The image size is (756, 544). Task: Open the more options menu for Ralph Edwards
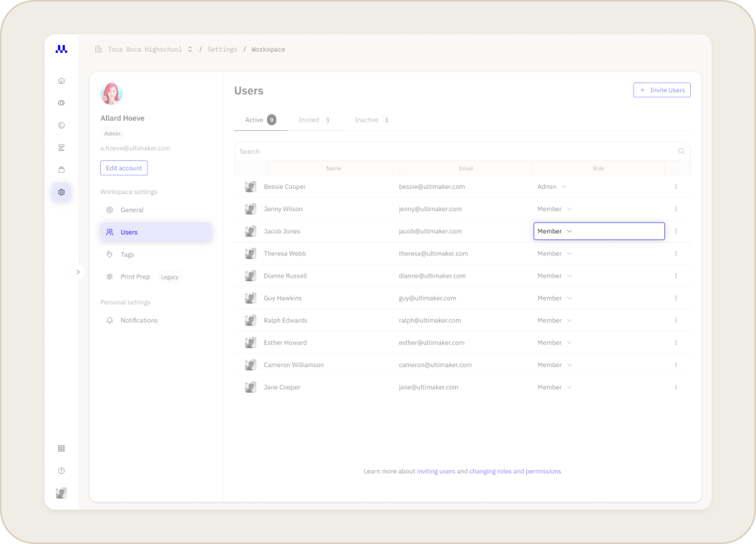tap(676, 320)
